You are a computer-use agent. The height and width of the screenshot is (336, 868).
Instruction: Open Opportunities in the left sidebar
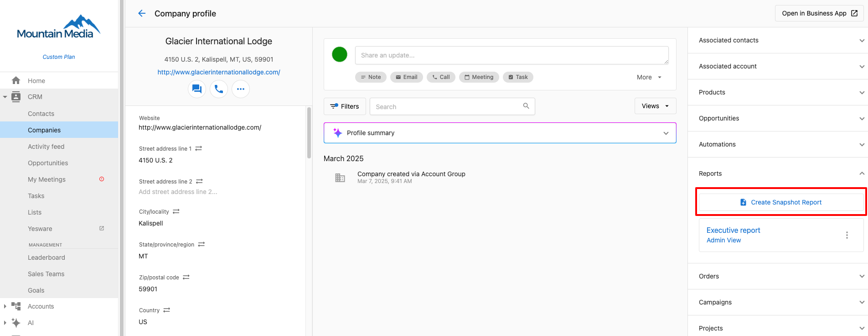[48, 163]
